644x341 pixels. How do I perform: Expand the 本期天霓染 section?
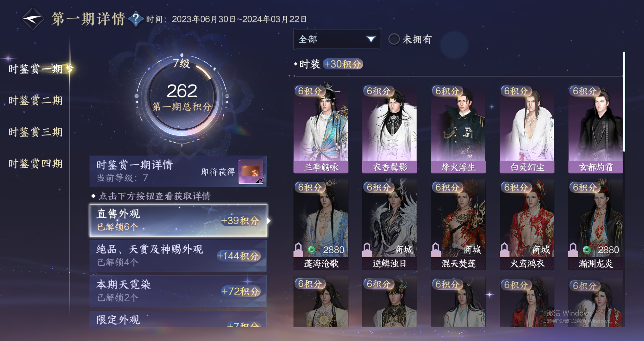coord(178,291)
